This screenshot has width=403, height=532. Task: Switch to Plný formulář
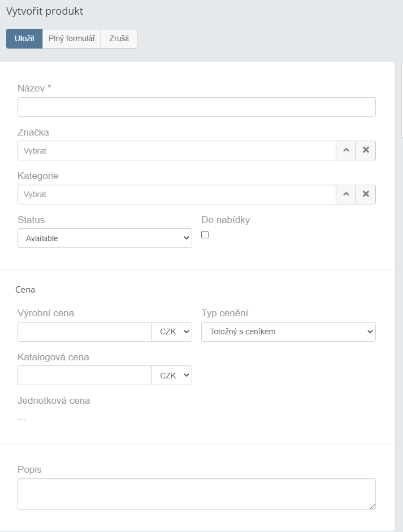pos(72,38)
